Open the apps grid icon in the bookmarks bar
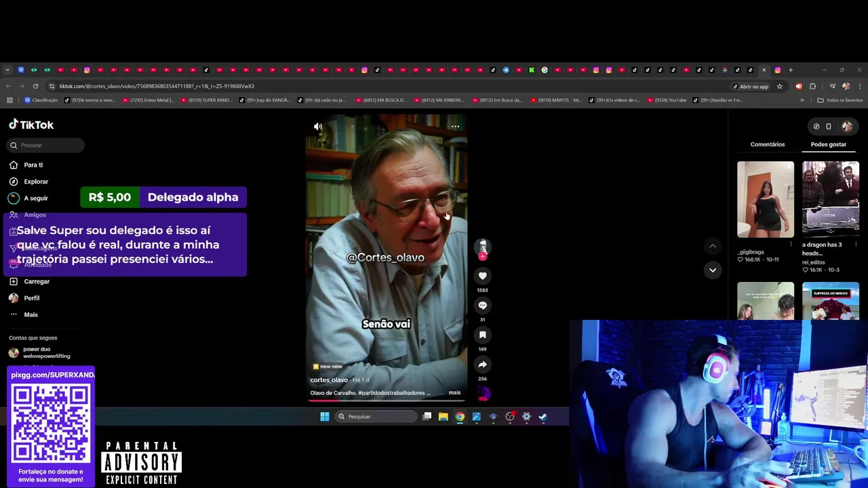Viewport: 868px width, 488px height. coord(9,100)
